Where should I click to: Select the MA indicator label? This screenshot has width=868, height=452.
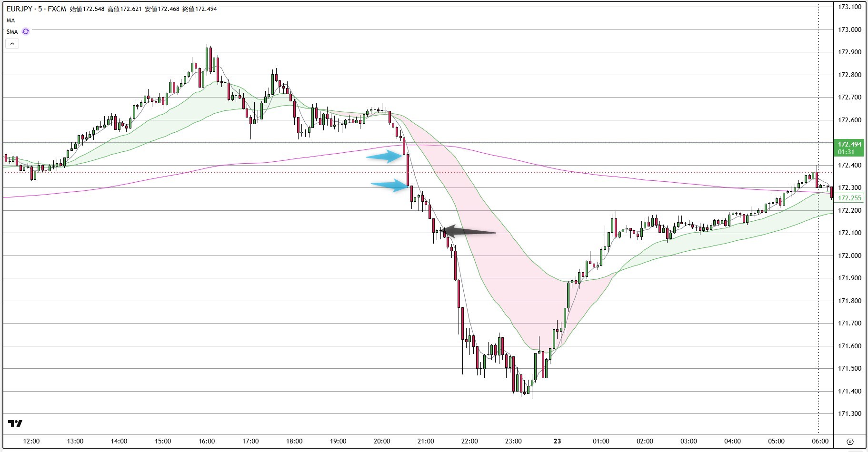[10, 20]
